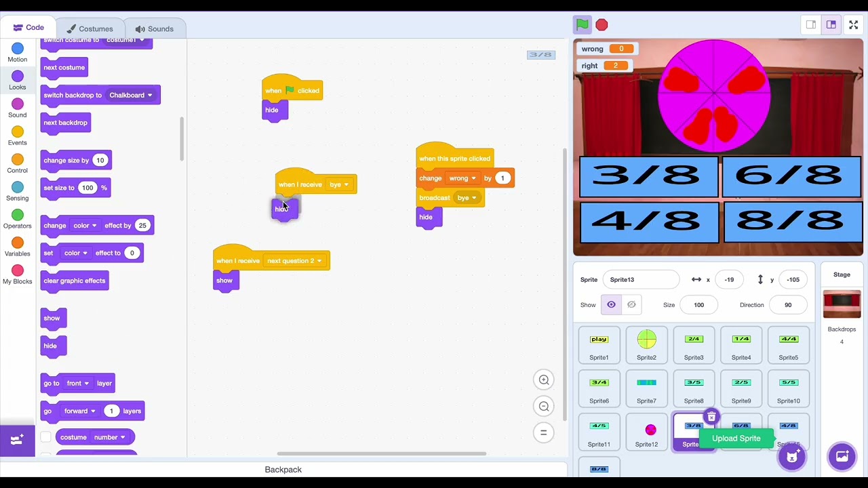Click the show block in palette
Viewport: 868px width, 488px height.
pyautogui.click(x=52, y=319)
